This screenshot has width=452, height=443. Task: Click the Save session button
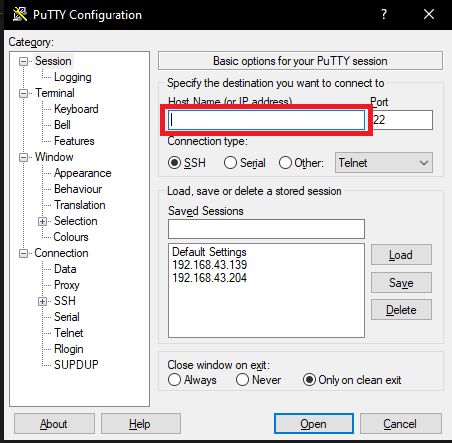pos(401,283)
